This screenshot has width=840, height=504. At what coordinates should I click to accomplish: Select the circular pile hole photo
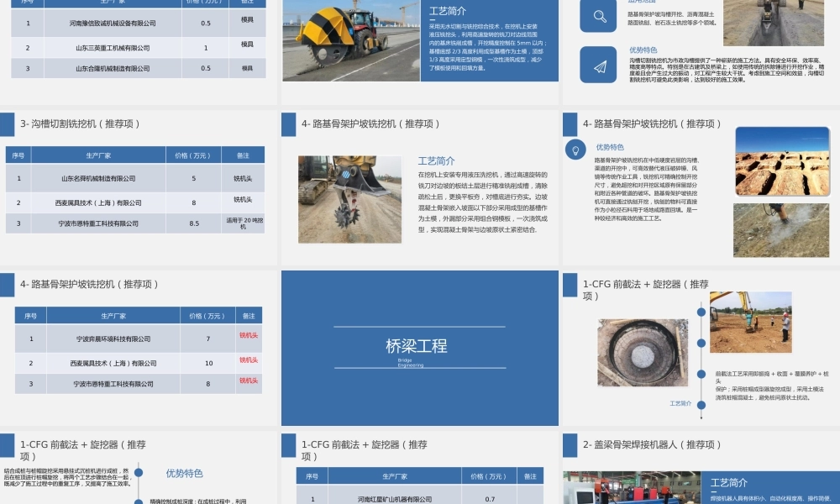643,353
